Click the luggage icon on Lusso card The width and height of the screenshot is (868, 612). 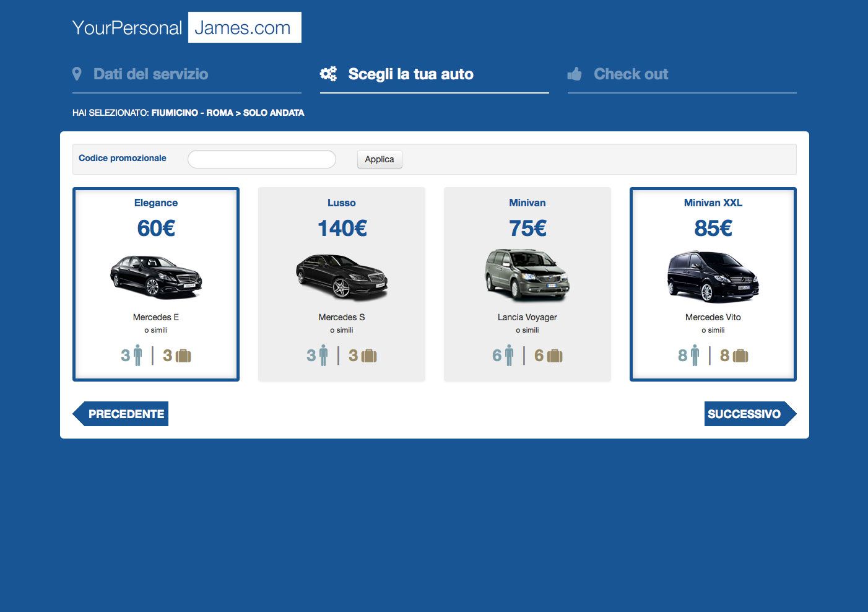click(x=369, y=356)
